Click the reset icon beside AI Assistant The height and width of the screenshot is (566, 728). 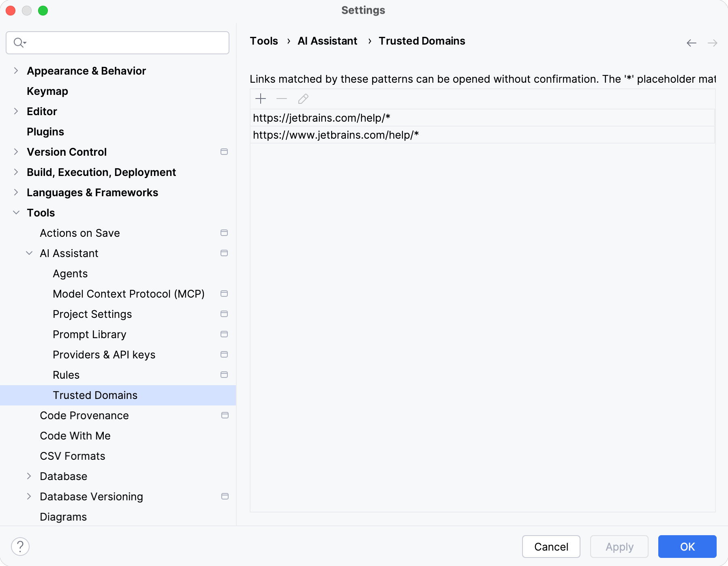point(224,253)
